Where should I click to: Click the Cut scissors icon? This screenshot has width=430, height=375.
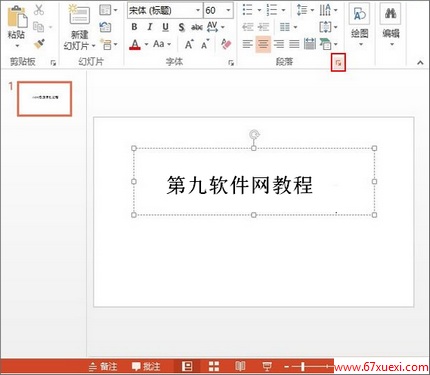pyautogui.click(x=39, y=10)
